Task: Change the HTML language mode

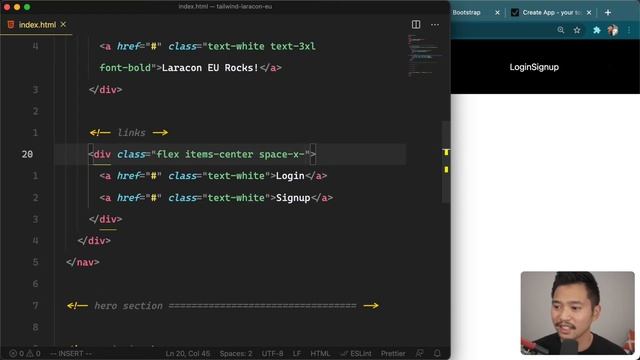Action: [x=320, y=353]
